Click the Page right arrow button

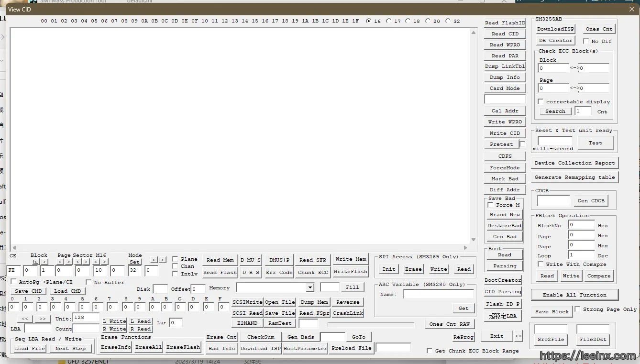click(x=68, y=262)
